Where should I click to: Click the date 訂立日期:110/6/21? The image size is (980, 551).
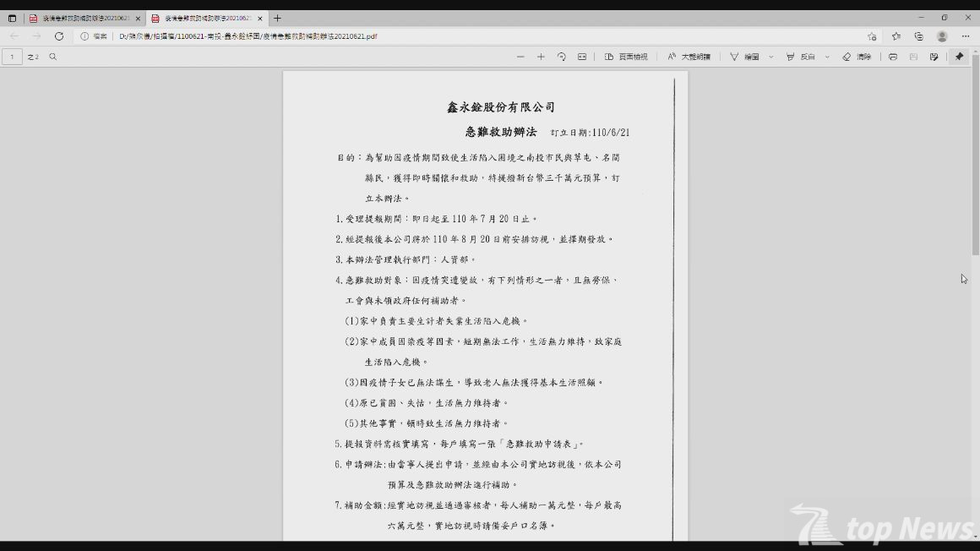[590, 133]
